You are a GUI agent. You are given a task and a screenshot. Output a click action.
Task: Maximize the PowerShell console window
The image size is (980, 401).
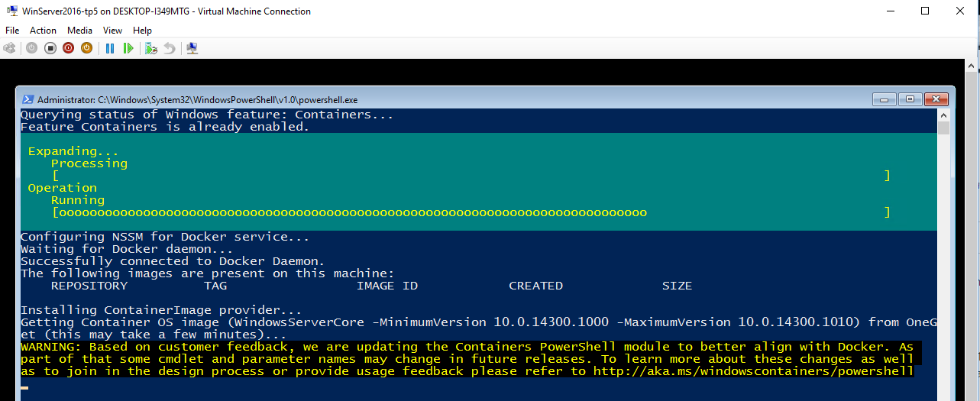pos(910,99)
